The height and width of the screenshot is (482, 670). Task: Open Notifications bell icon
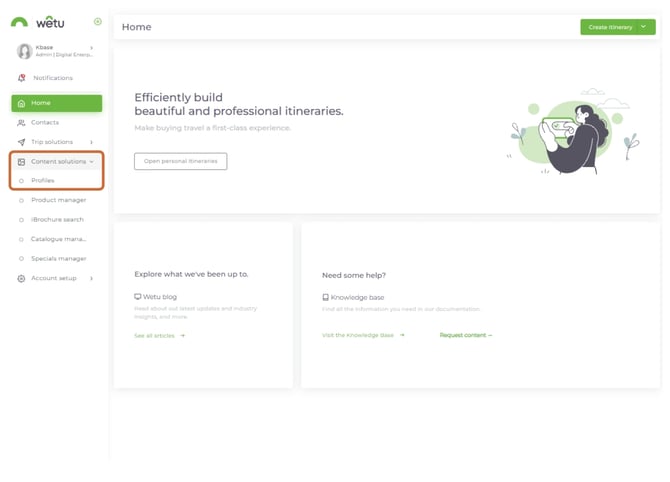[21, 78]
